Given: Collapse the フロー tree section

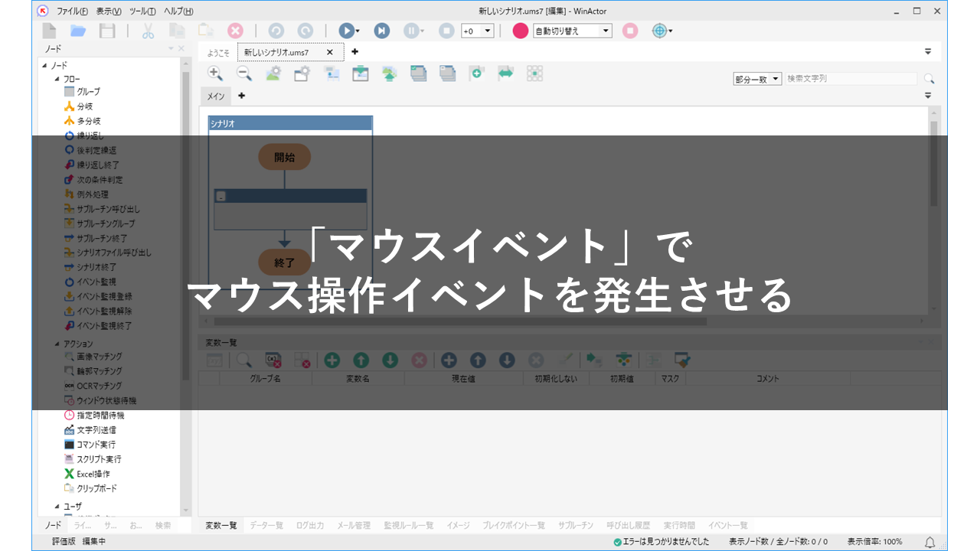Looking at the screenshot, I should click(x=57, y=78).
